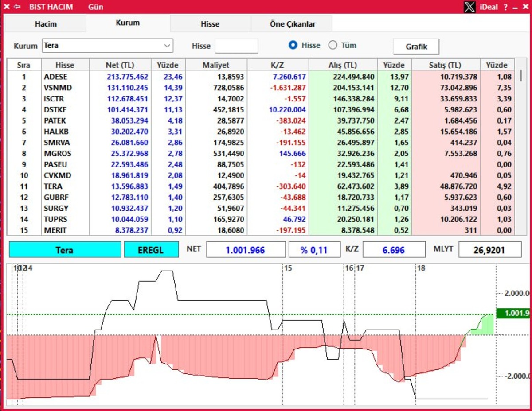This screenshot has width=532, height=411.
Task: Click K/Z value 10.220.004
Action: click(287, 110)
